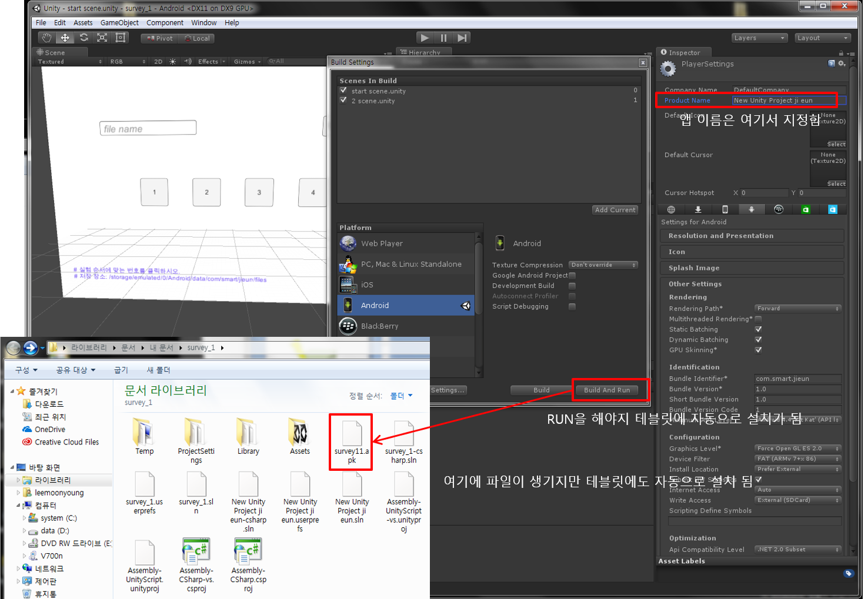The height and width of the screenshot is (599, 868).
Task: Switch to iOS settings phone tab
Action: click(725, 209)
